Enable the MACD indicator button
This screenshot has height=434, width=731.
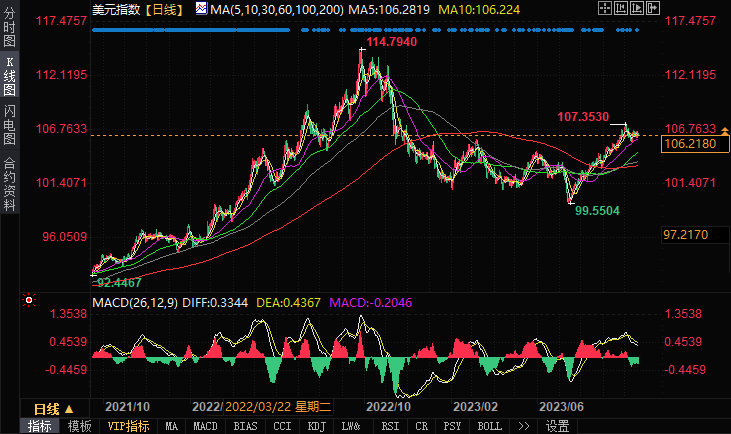pyautogui.click(x=205, y=426)
